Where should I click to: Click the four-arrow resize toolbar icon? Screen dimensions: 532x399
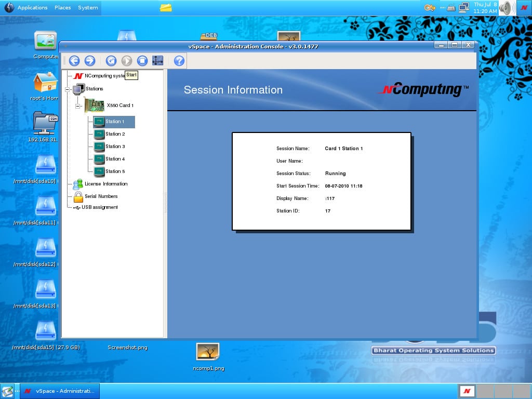[x=158, y=61]
